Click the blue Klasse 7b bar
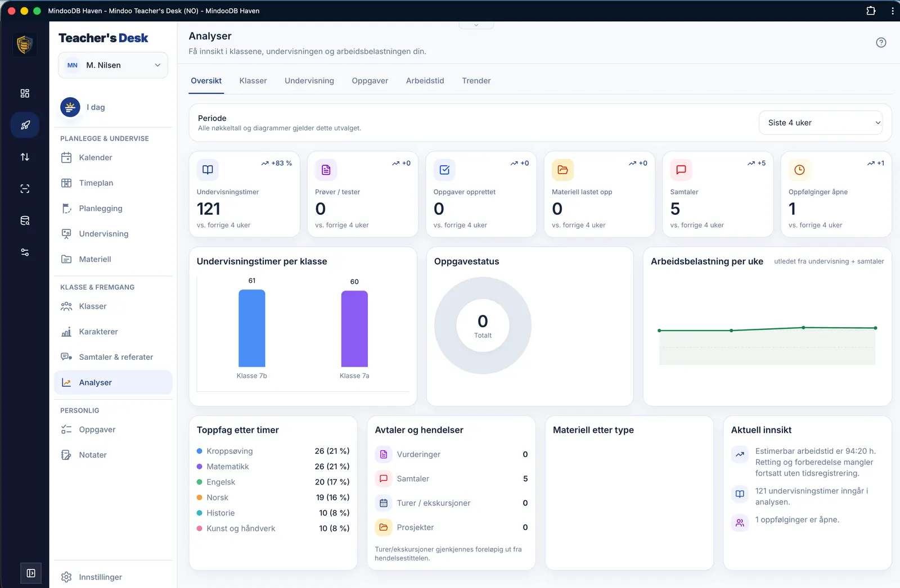 (x=251, y=328)
